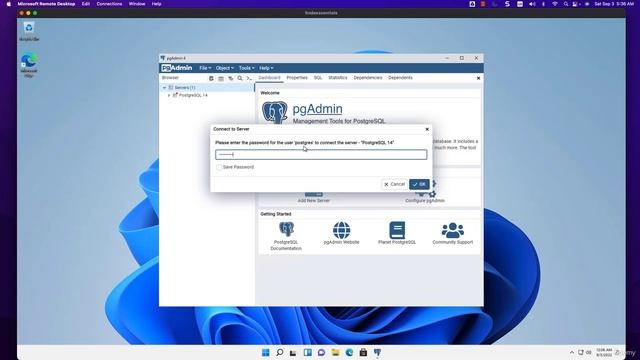Open the Connections menu in Mac menu bar

coord(109,4)
